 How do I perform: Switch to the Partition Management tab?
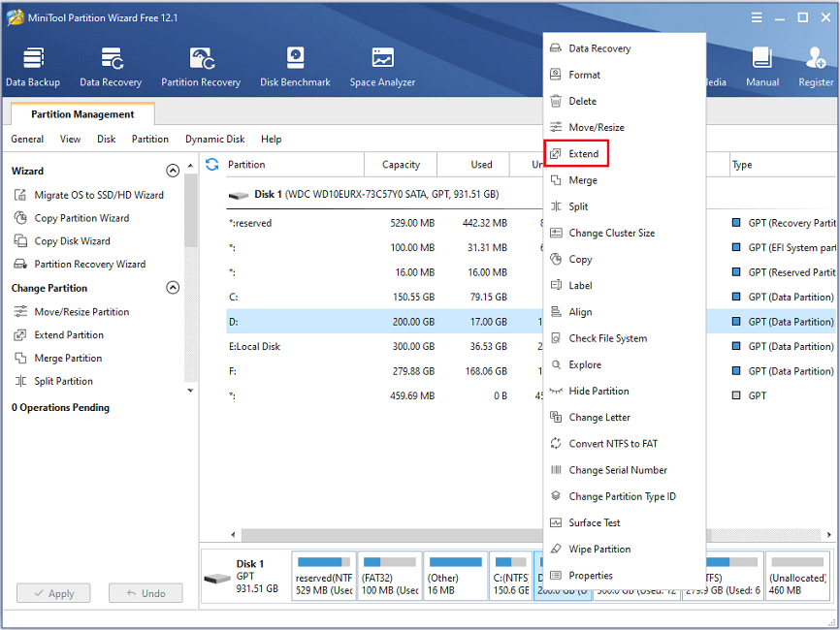click(x=82, y=114)
